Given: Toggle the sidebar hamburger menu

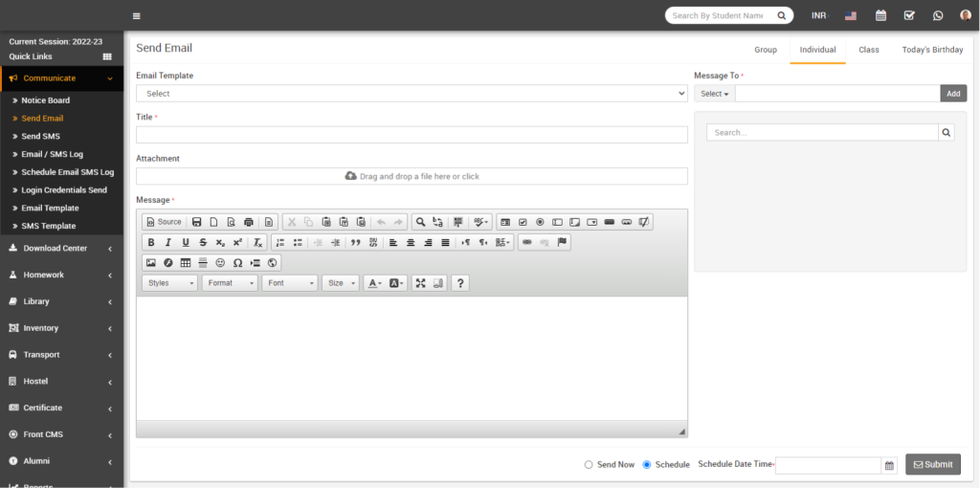Looking at the screenshot, I should tap(137, 16).
